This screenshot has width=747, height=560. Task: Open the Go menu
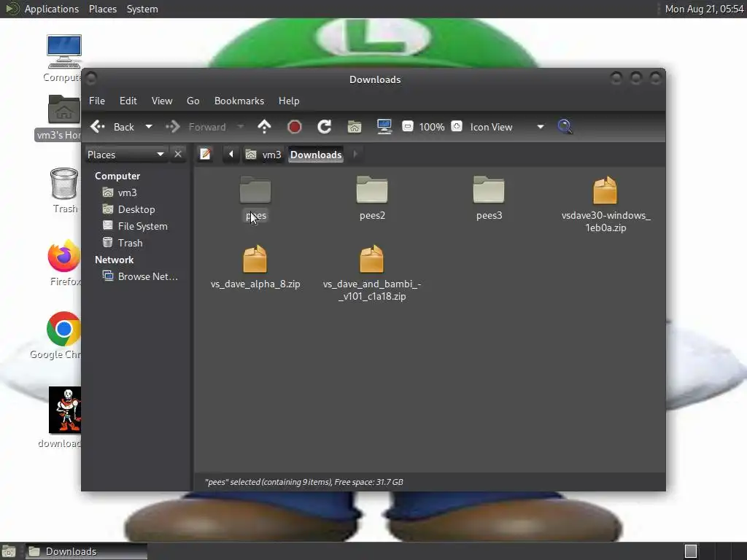click(193, 101)
